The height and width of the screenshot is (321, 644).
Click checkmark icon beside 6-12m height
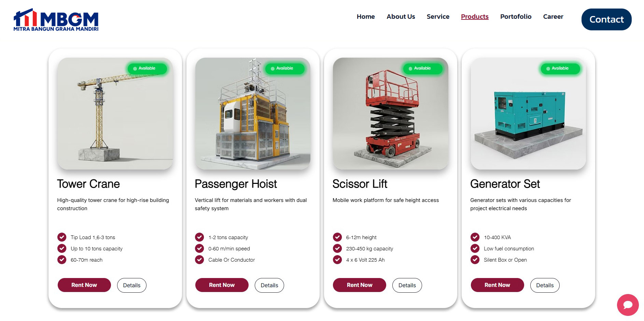pyautogui.click(x=337, y=237)
